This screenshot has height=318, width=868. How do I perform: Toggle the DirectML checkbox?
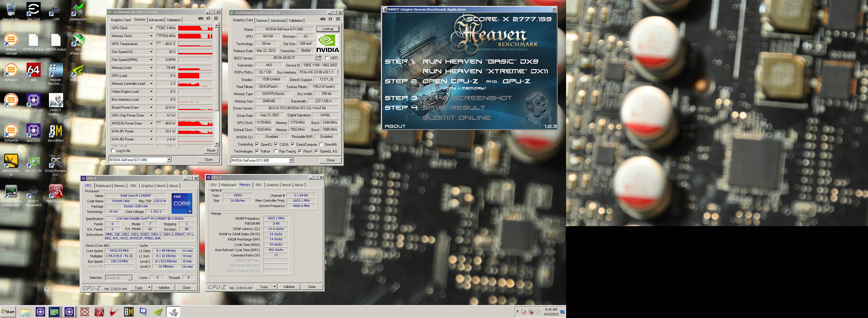321,144
